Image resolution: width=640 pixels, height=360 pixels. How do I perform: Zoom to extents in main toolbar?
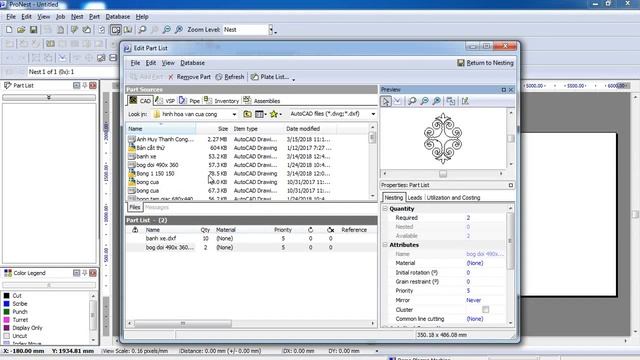tap(179, 30)
